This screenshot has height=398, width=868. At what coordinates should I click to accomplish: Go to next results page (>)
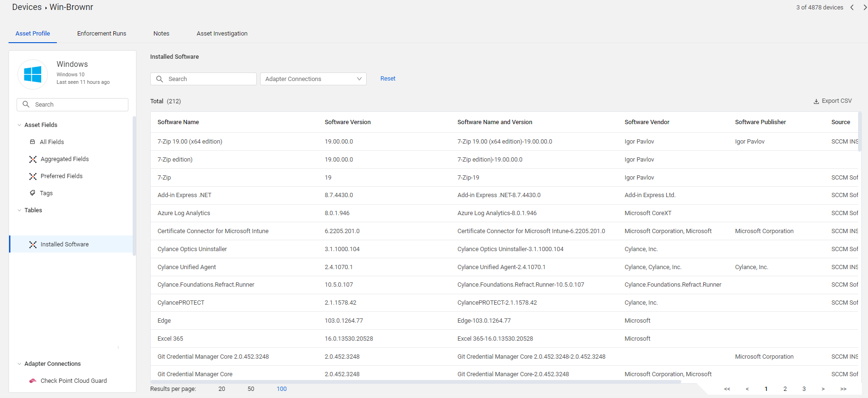pyautogui.click(x=823, y=389)
